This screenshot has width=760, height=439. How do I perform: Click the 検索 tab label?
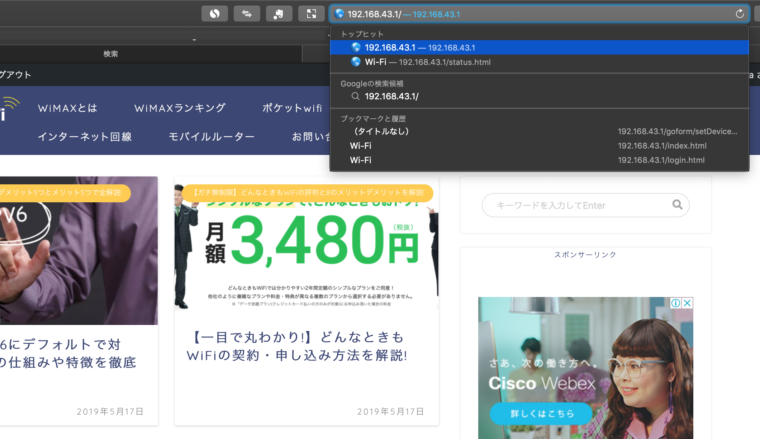(x=111, y=54)
